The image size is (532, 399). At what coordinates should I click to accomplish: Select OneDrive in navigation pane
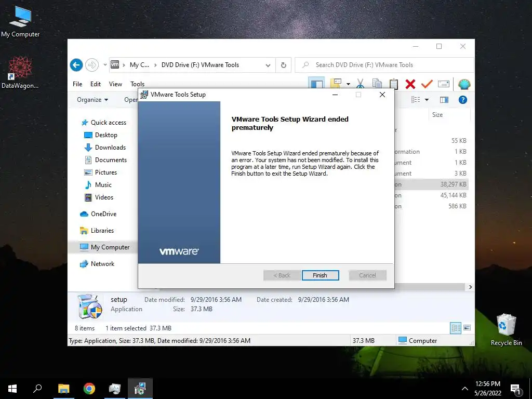[98, 214]
